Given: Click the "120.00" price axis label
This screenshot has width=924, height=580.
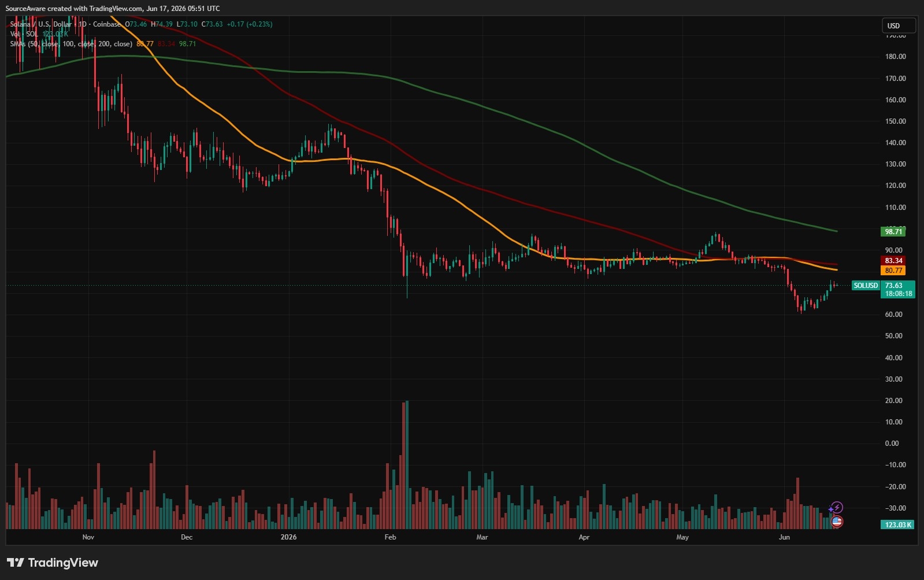Looking at the screenshot, I should 895,186.
